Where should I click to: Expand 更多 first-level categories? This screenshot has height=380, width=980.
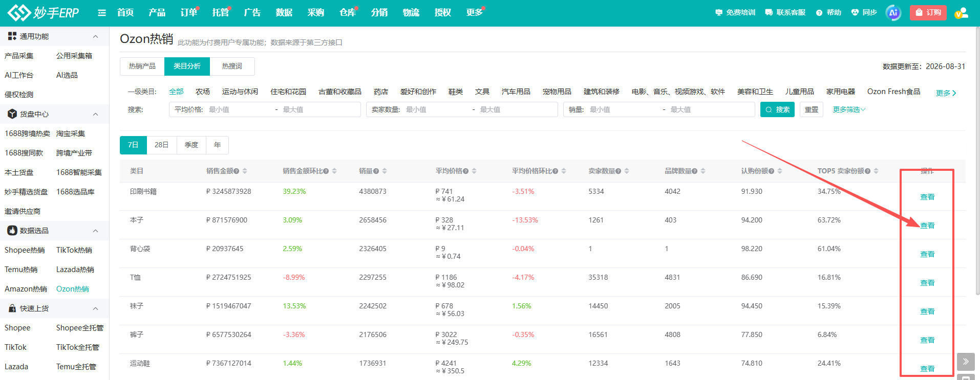[946, 93]
